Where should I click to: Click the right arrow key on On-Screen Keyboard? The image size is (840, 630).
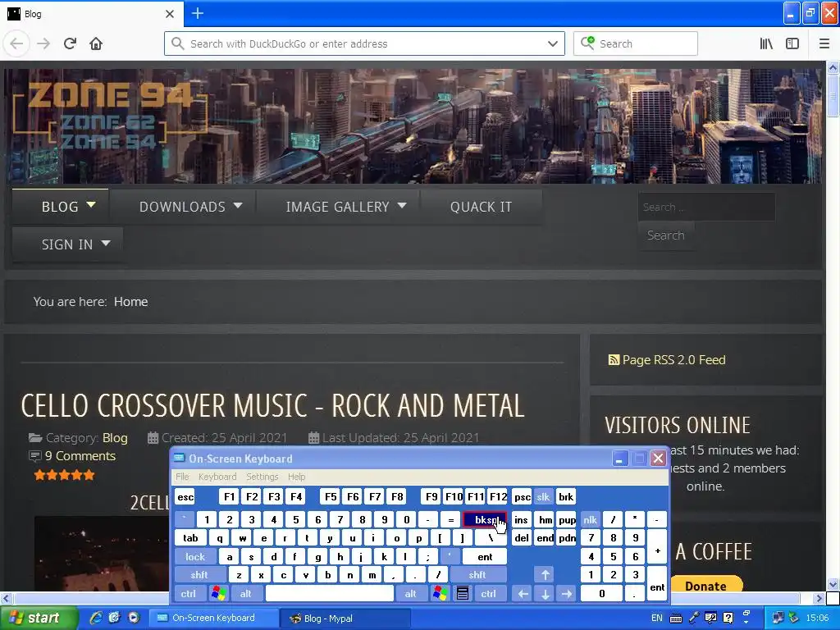point(566,594)
